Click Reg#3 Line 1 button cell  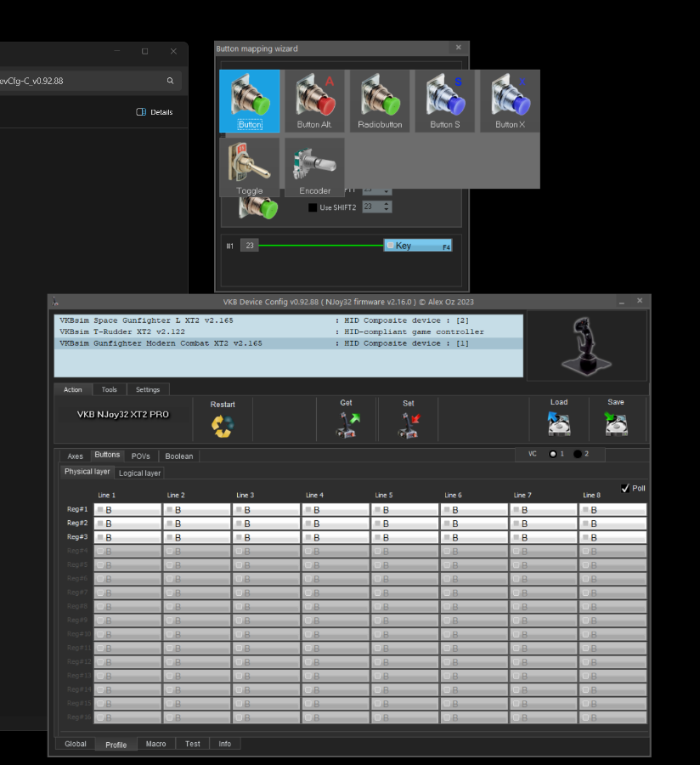(127, 538)
